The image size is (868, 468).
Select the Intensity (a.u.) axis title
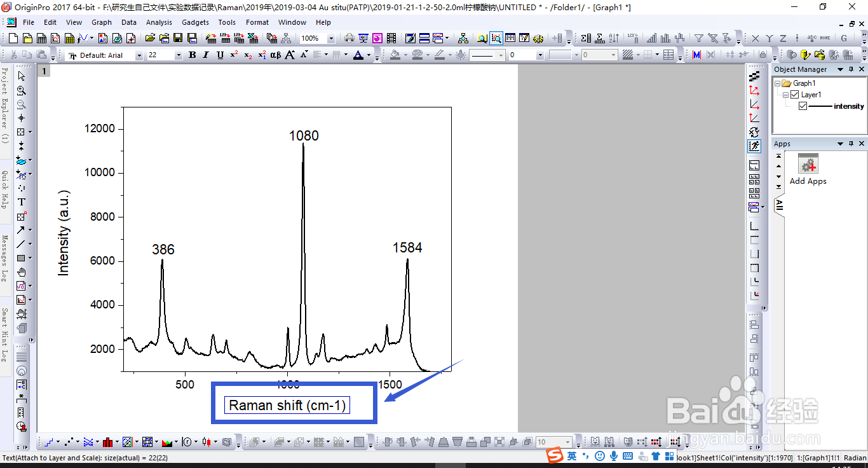pos(64,233)
